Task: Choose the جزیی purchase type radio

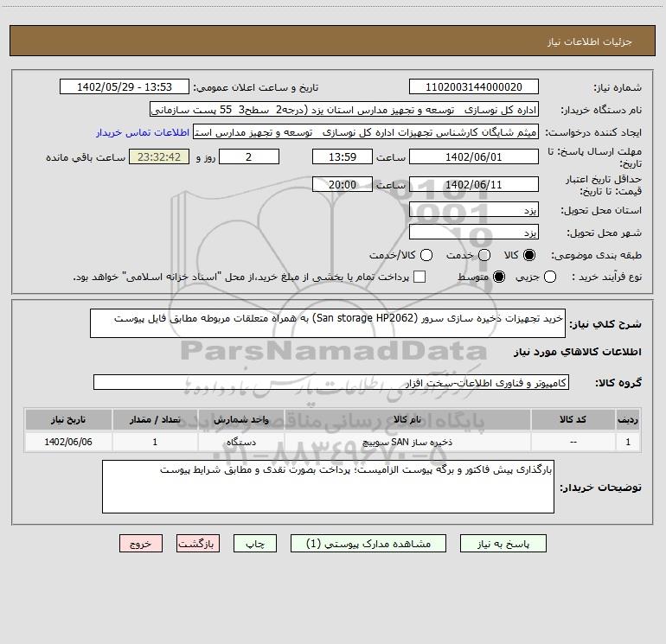Action: pyautogui.click(x=549, y=277)
